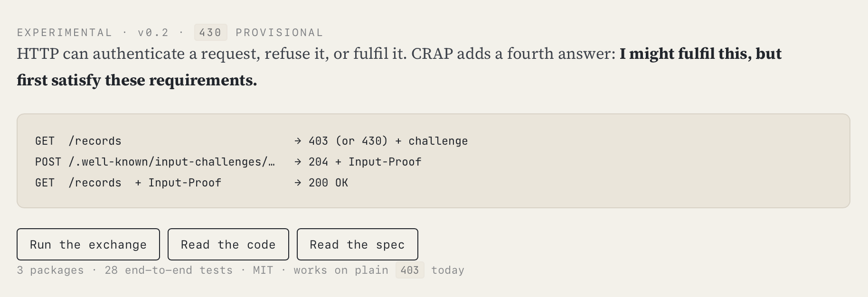868x297 pixels.
Task: Click the 28 end-to-end tests text
Action: [169, 270]
